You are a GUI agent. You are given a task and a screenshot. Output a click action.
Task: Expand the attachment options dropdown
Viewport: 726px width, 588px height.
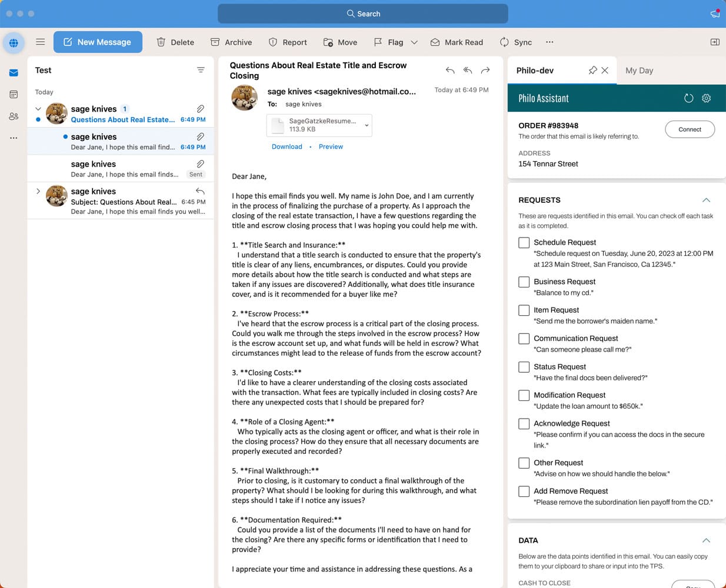point(367,125)
